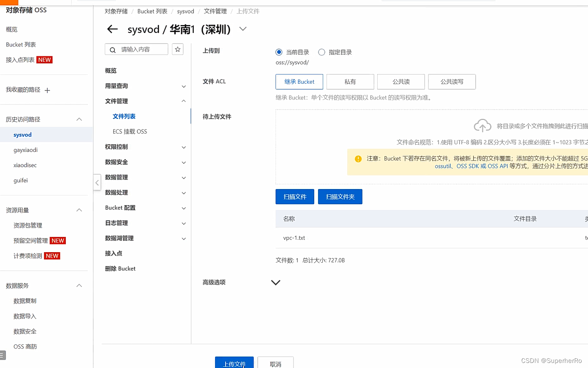Open 接入点列表 in the sidebar
The height and width of the screenshot is (368, 588).
click(x=20, y=60)
